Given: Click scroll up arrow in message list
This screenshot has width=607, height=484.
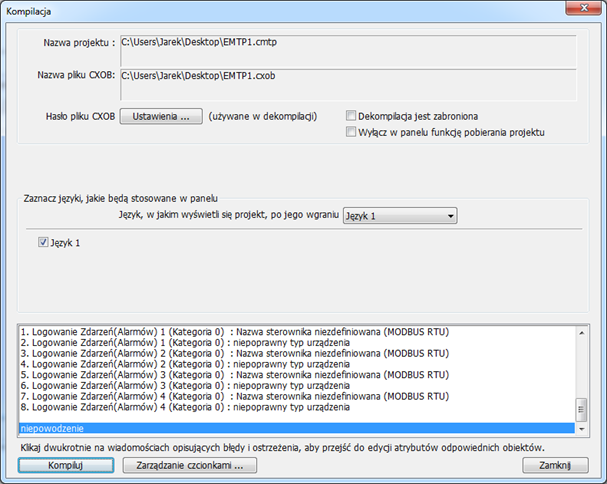Looking at the screenshot, I should [581, 333].
